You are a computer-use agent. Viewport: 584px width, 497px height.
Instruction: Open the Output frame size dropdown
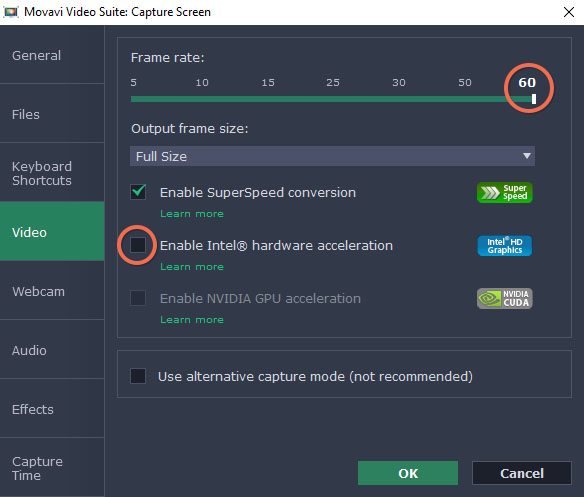click(332, 156)
